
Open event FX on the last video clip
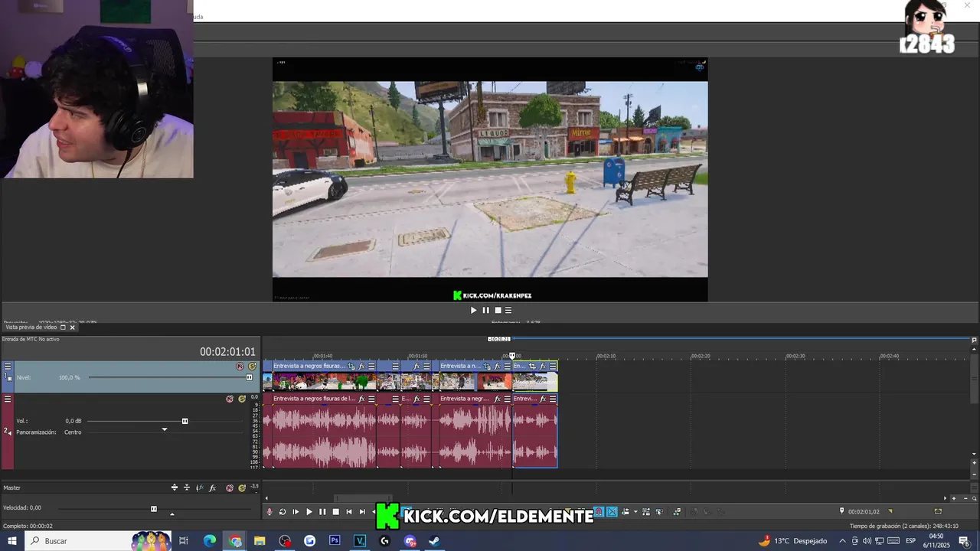pyautogui.click(x=543, y=367)
